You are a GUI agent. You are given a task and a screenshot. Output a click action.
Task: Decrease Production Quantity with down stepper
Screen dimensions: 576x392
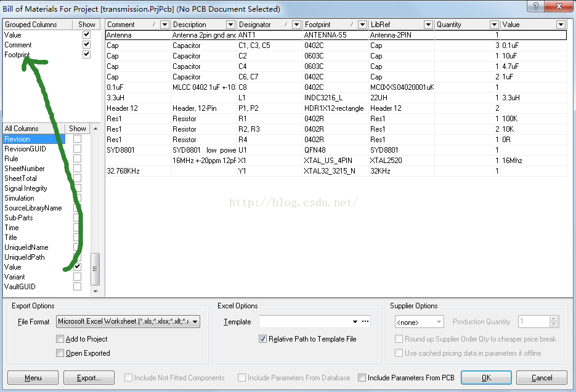point(554,324)
